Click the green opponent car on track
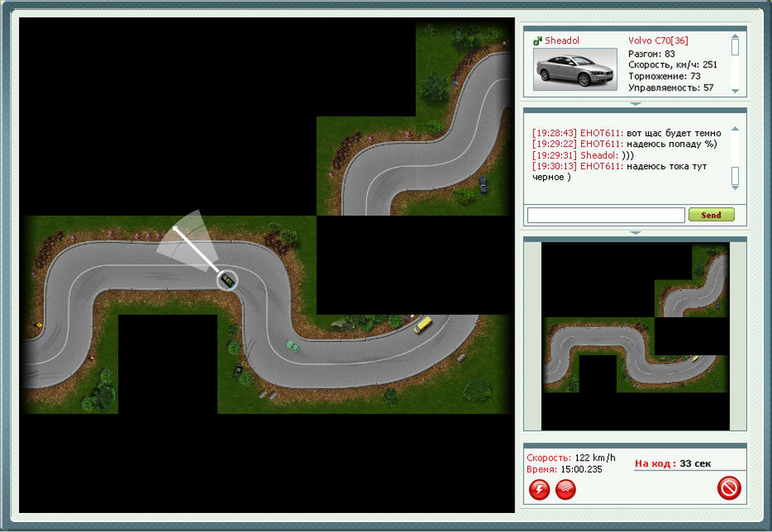This screenshot has width=772, height=532. 293,346
